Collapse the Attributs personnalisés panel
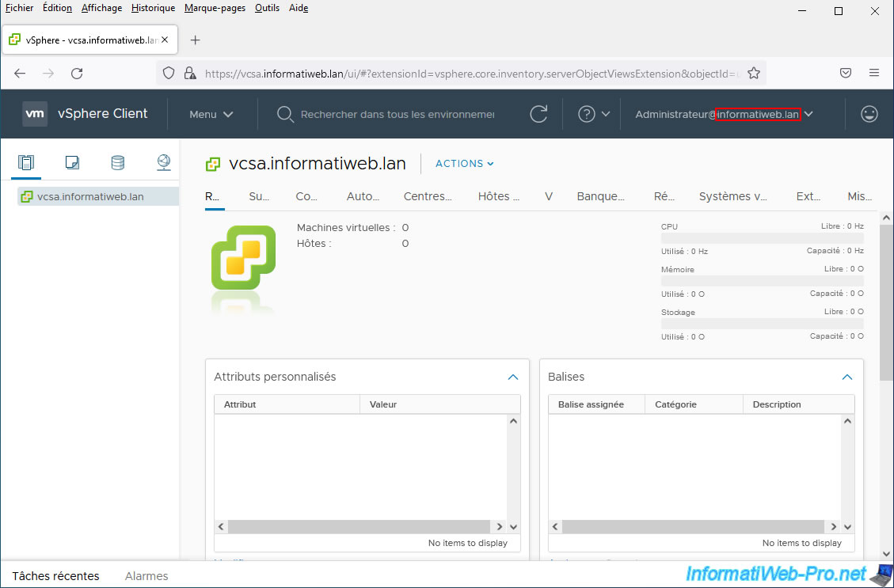Screen dimensions: 894x588 pos(513,377)
